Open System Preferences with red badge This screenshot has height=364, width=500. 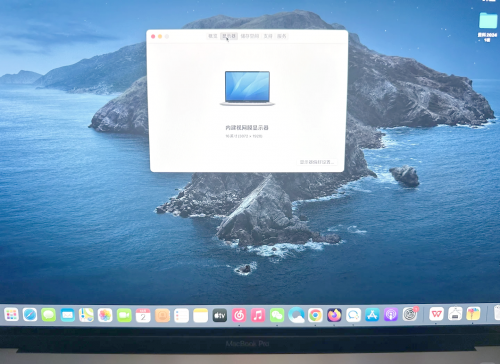pos(410,314)
